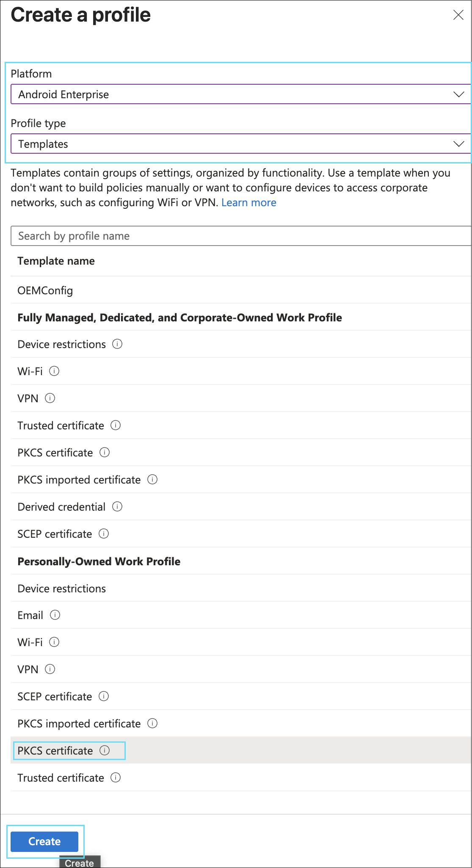Pick the Email template
Viewport: 472px width, 868px height.
point(30,615)
